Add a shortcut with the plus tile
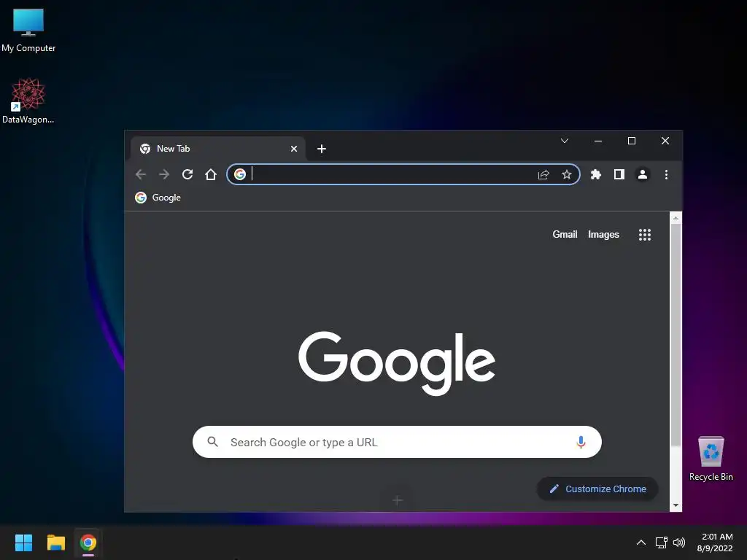Image resolution: width=747 pixels, height=560 pixels. (x=398, y=500)
